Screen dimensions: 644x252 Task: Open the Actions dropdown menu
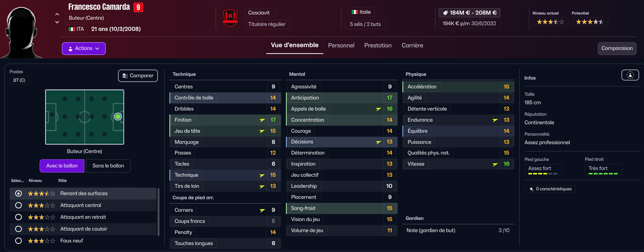(x=84, y=48)
